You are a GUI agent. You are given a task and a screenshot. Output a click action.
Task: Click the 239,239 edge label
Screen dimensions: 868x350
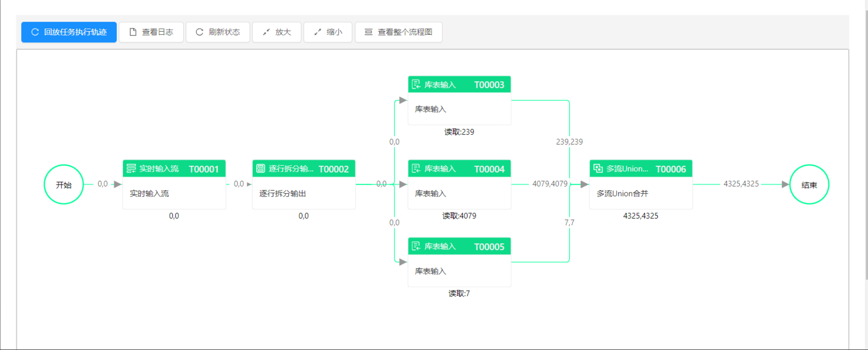[569, 142]
